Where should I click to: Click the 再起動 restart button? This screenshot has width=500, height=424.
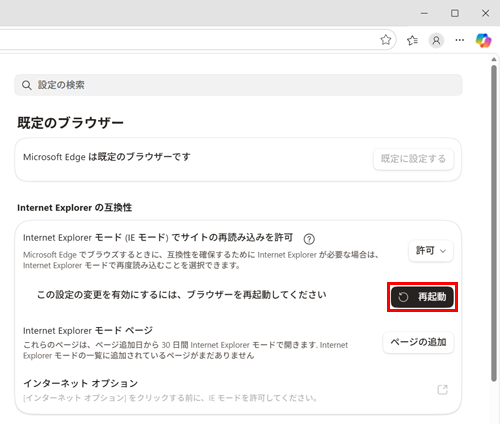coord(422,297)
